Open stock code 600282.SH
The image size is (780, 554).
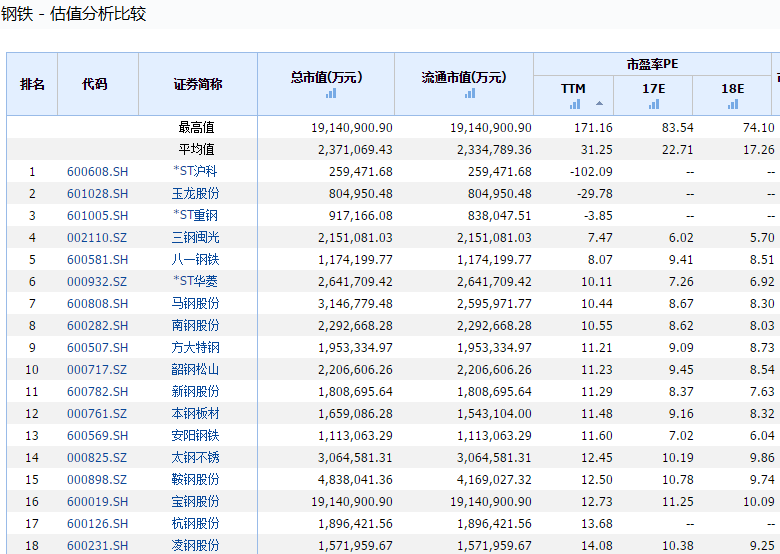(98, 326)
